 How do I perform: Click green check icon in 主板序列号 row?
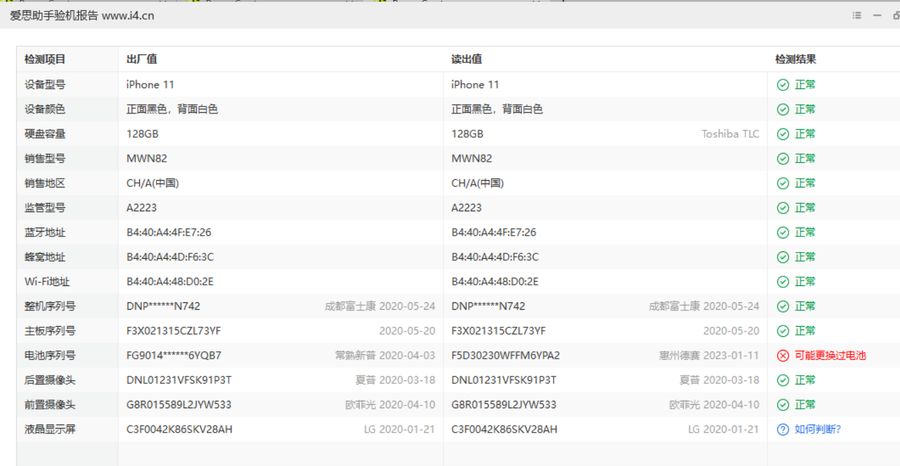782,331
